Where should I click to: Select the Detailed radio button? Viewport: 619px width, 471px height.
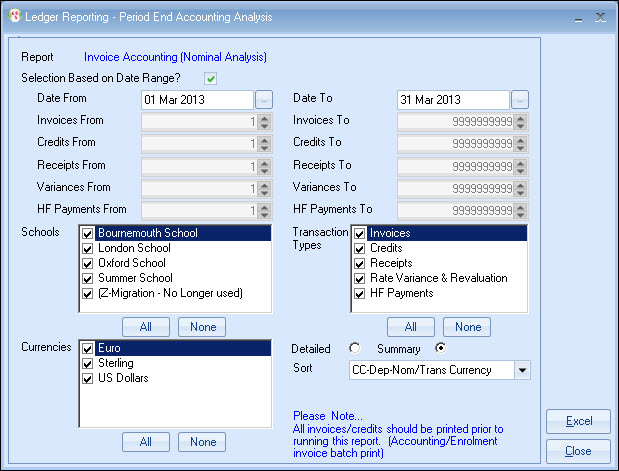pyautogui.click(x=353, y=348)
